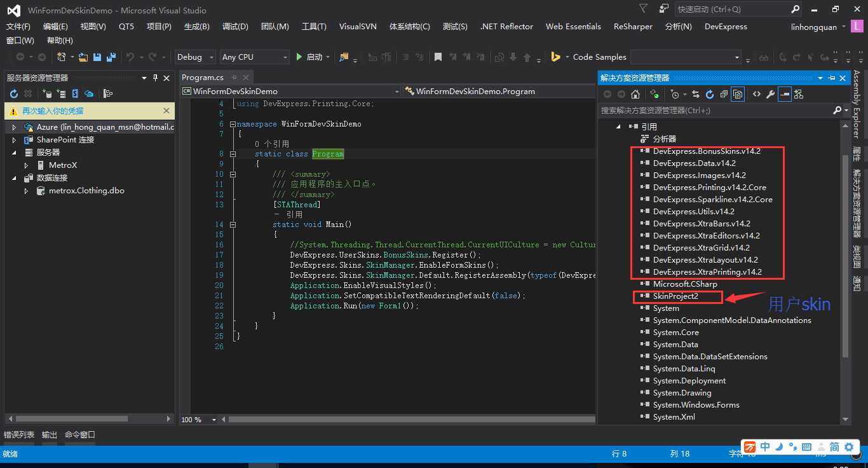Image resolution: width=868 pixels, height=468 pixels.
Task: Click Connect to Database icon in Server Explorer
Action: pyautogui.click(x=46, y=93)
